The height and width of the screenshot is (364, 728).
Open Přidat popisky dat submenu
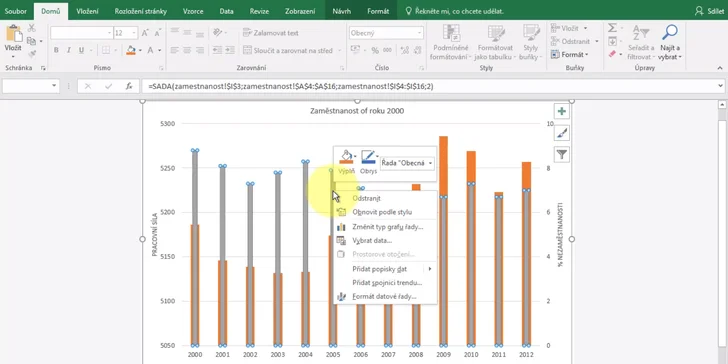385,269
